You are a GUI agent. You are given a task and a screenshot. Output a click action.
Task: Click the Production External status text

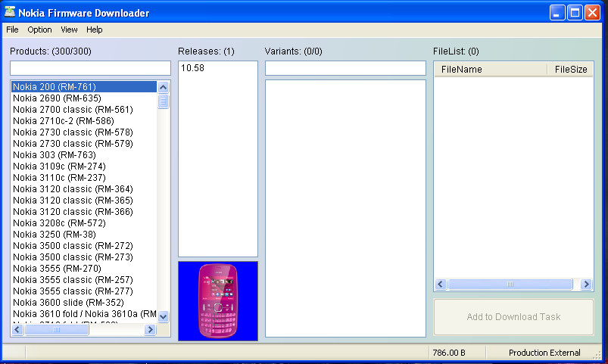(x=544, y=353)
